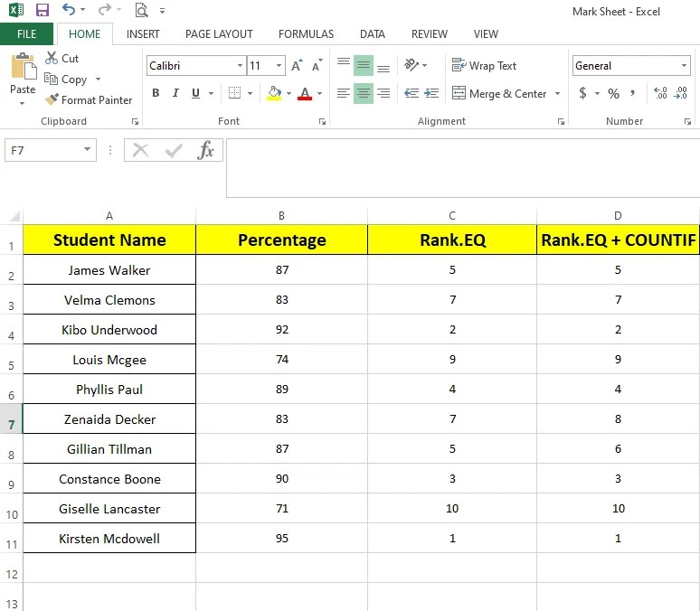Increase font size with larger A icon
Viewport: 700px width, 611px height.
pos(297,66)
